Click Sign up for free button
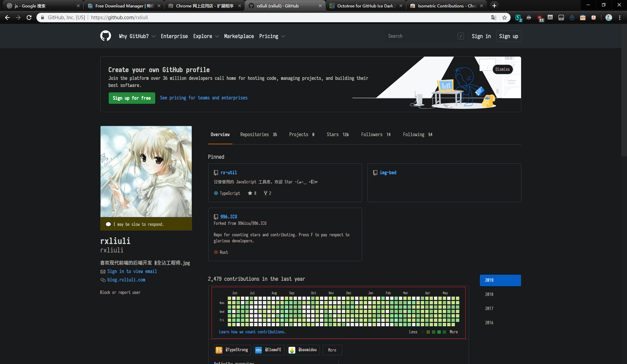 tap(132, 98)
